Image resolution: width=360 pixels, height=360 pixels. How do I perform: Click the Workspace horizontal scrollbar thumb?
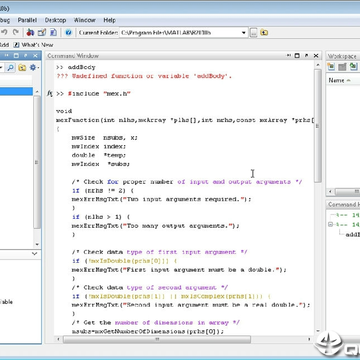(347, 192)
